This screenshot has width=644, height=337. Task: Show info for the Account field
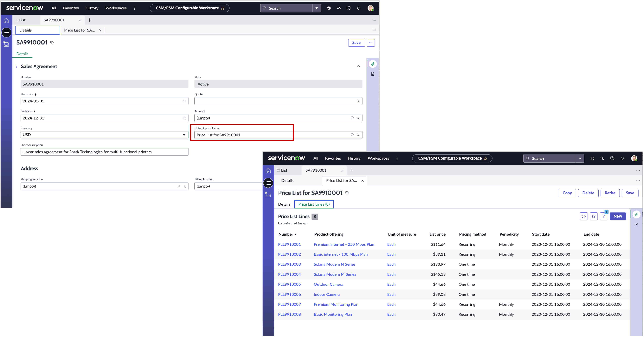[352, 118]
